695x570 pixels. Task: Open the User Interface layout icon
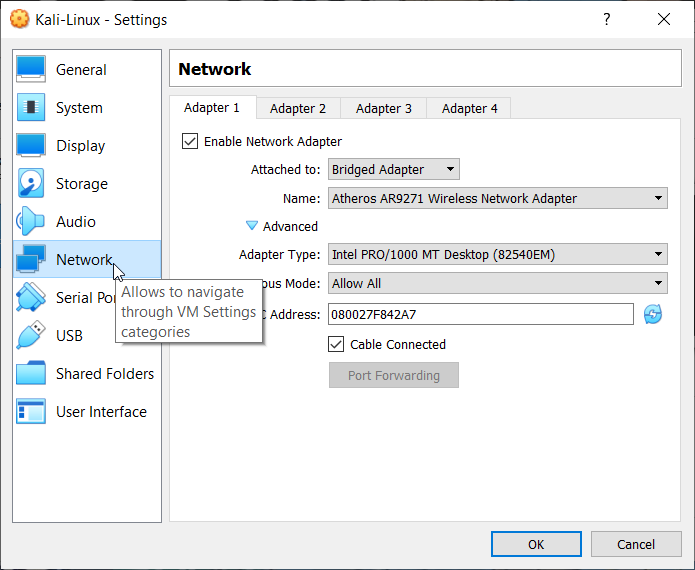pos(31,411)
